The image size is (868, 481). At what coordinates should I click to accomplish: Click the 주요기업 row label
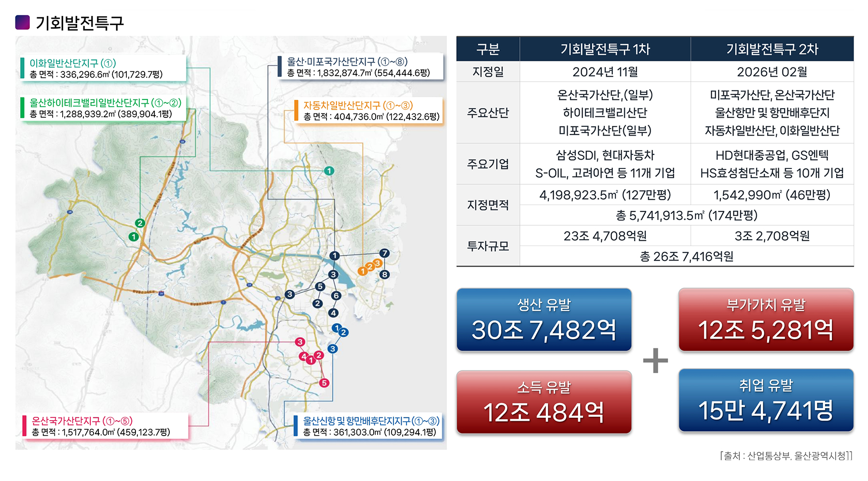(488, 164)
